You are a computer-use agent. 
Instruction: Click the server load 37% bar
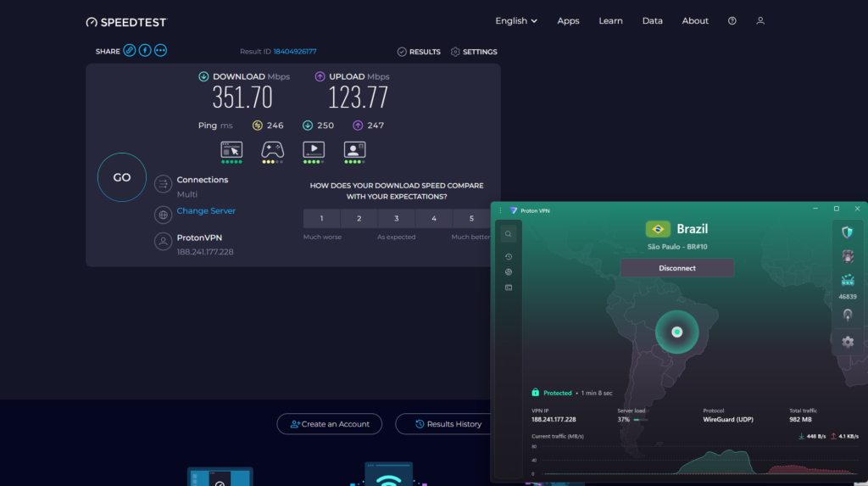pos(641,420)
